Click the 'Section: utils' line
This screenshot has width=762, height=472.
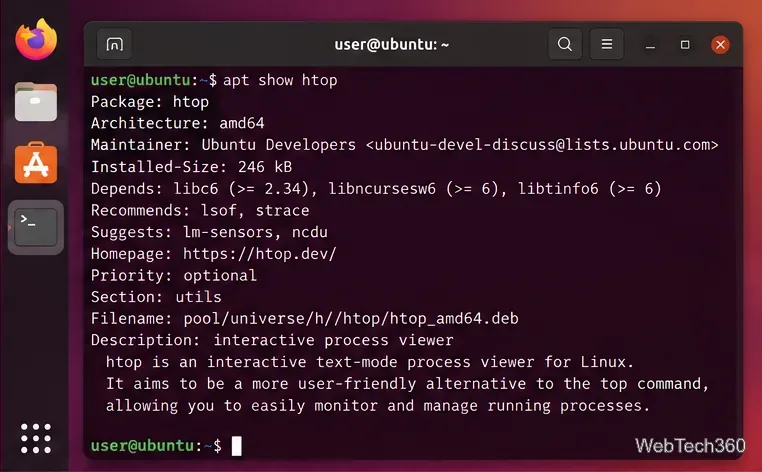click(x=156, y=297)
